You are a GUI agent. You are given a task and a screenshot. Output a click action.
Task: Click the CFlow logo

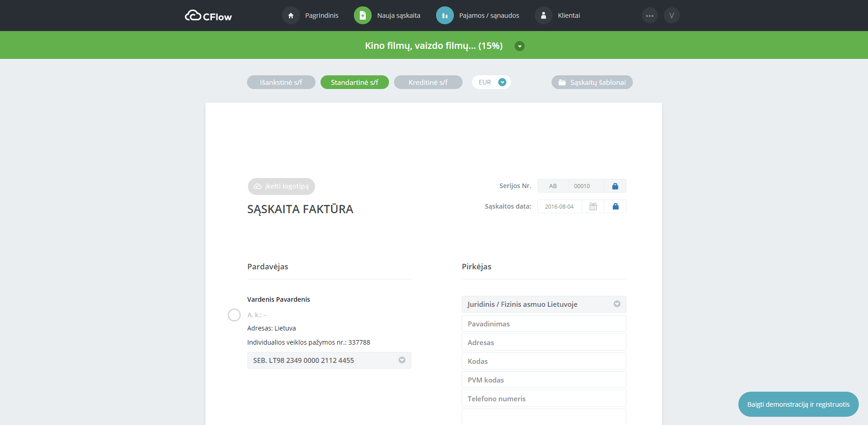(x=208, y=16)
